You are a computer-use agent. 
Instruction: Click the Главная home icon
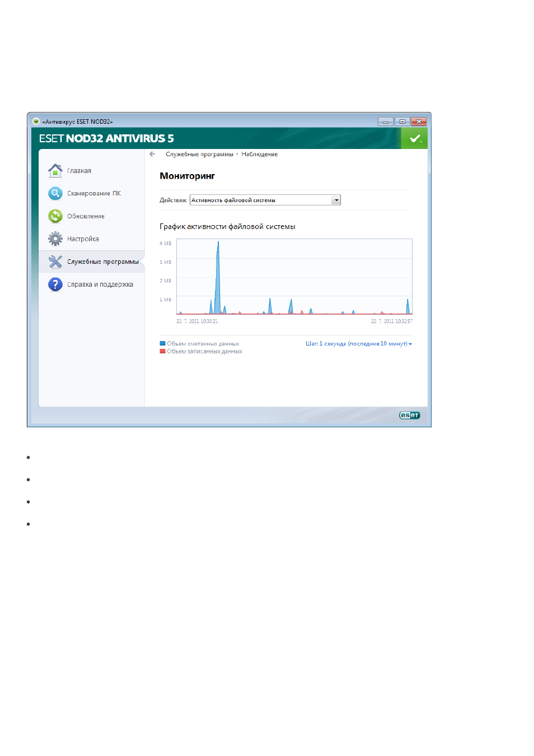(55, 170)
